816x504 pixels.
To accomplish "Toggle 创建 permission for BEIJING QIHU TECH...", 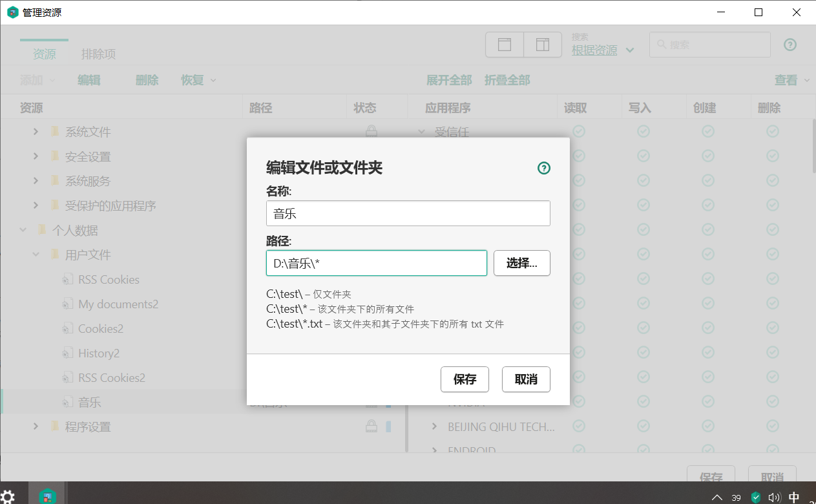I will pos(708,426).
